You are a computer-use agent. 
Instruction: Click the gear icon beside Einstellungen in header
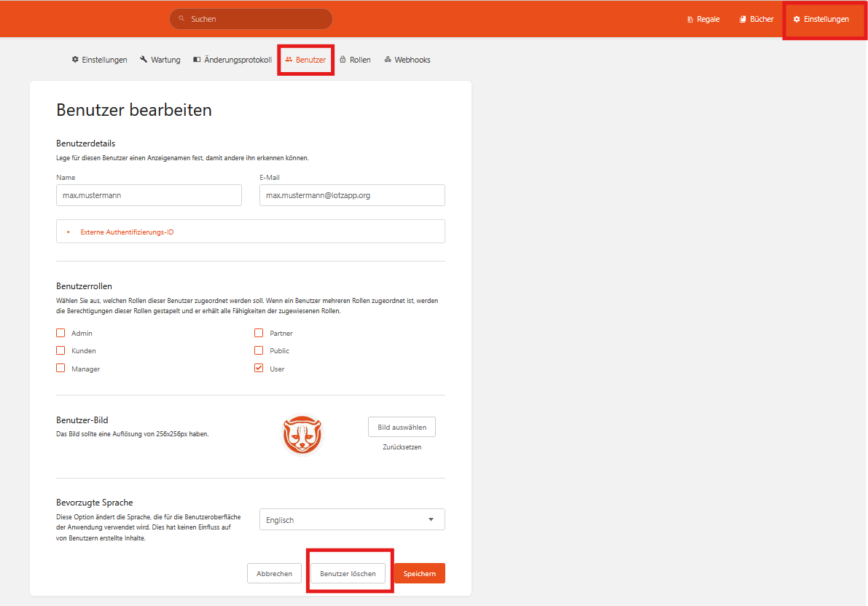797,20
